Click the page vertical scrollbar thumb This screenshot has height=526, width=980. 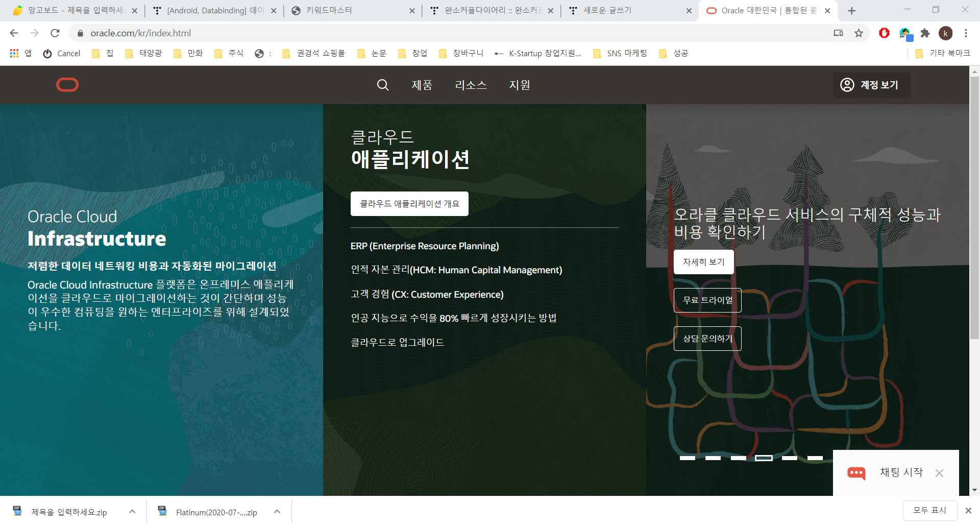point(974,207)
